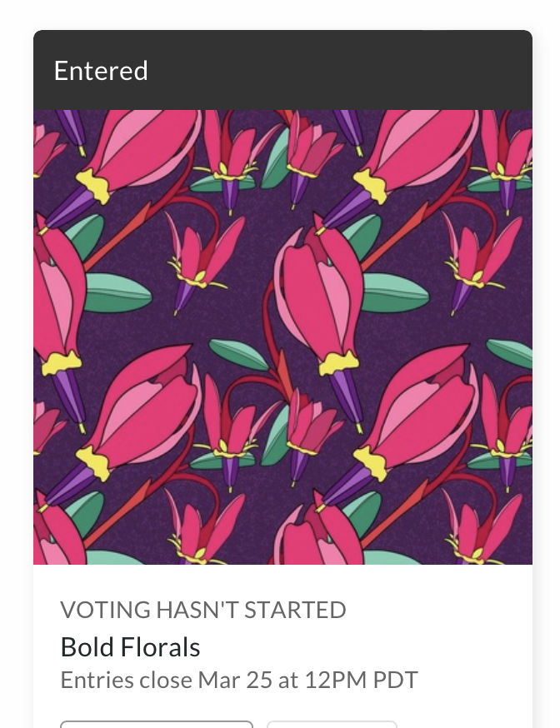The image size is (560, 728).
Task: Click the entries close date text
Action: tap(237, 679)
